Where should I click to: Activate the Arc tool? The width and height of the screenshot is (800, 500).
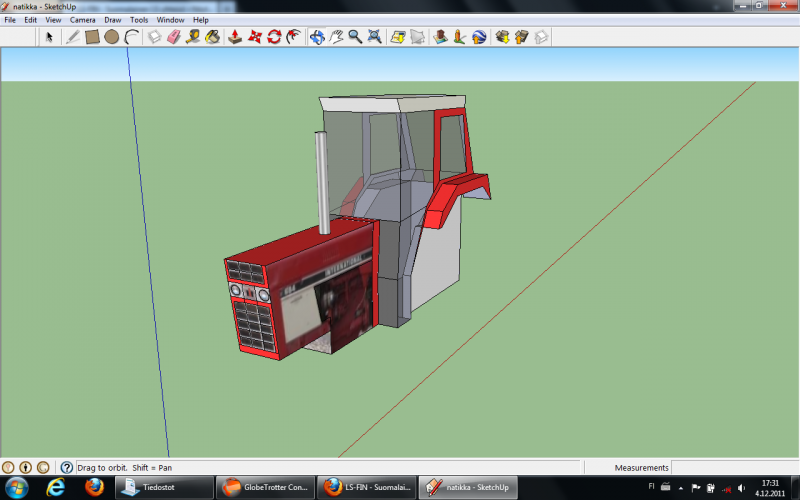pos(131,37)
